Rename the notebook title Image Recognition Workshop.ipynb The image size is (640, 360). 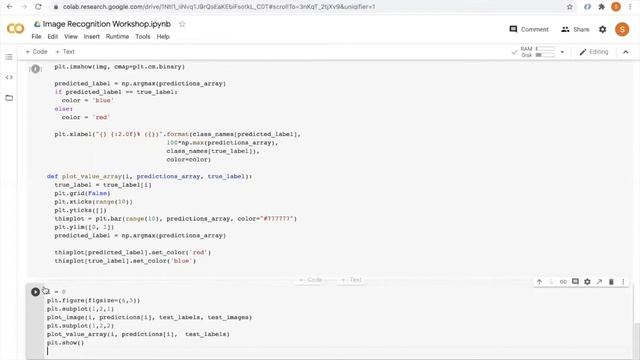pos(107,24)
